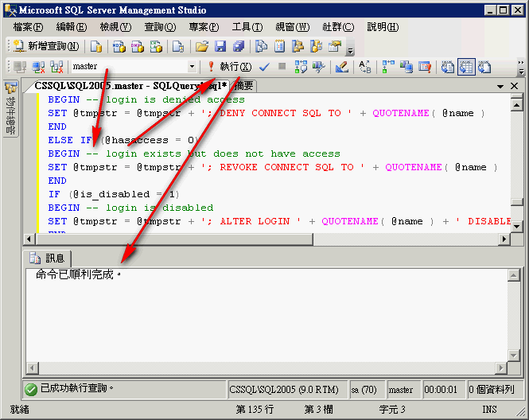Expand the 物件總管 side panel tab
This screenshot has width=529, height=420.
(x=11, y=109)
